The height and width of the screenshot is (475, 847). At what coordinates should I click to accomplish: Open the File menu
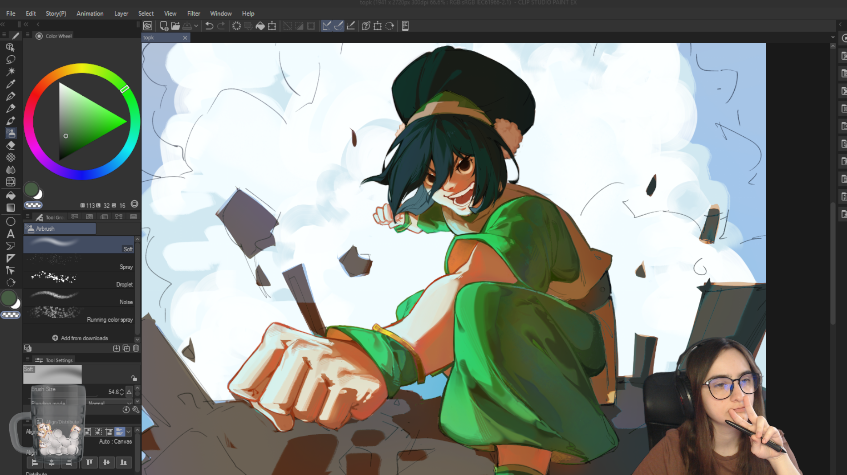[x=11, y=14]
